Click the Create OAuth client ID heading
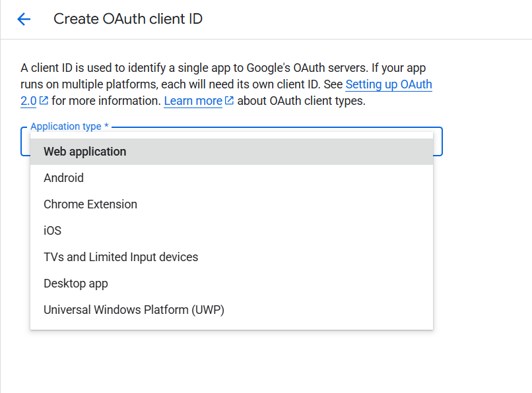Image resolution: width=532 pixels, height=393 pixels. 128,19
